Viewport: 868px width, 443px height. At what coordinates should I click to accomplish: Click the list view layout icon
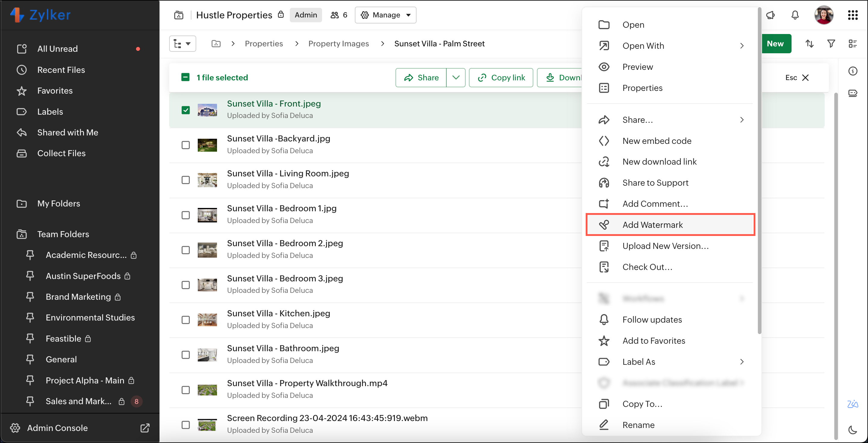[852, 43]
